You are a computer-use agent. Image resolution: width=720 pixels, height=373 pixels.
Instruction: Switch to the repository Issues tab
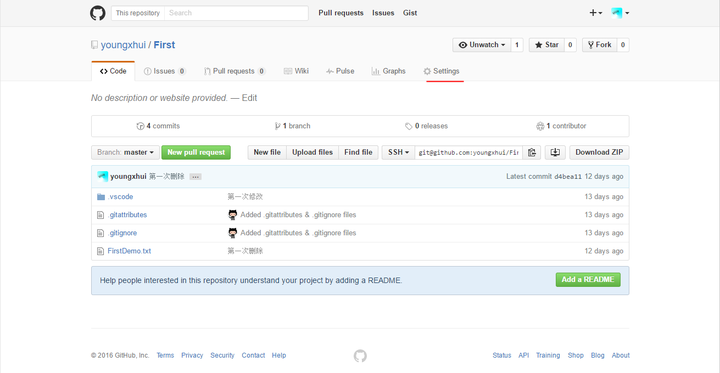165,71
